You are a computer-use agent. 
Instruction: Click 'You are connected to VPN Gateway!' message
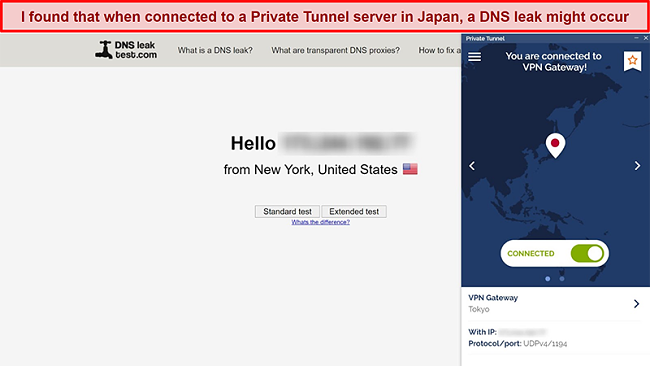(x=553, y=61)
